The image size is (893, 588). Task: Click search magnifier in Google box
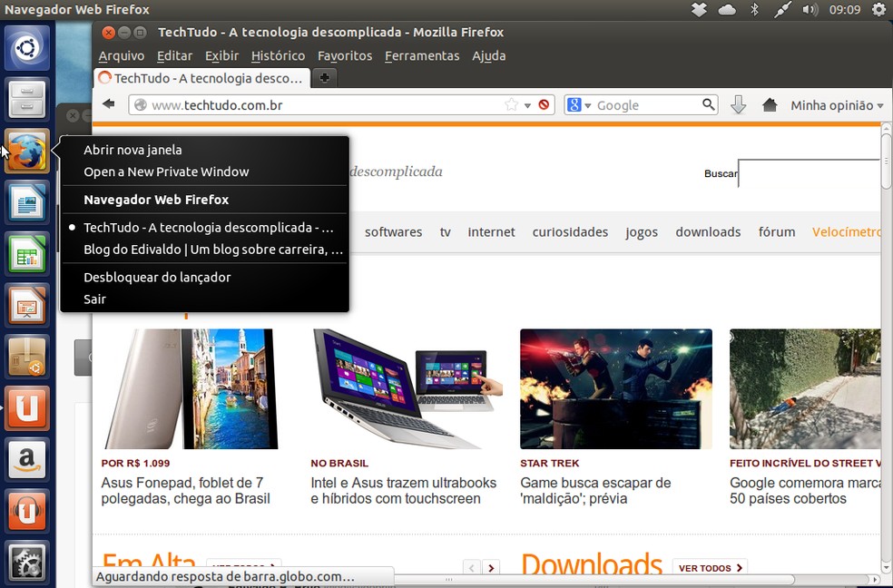point(708,104)
